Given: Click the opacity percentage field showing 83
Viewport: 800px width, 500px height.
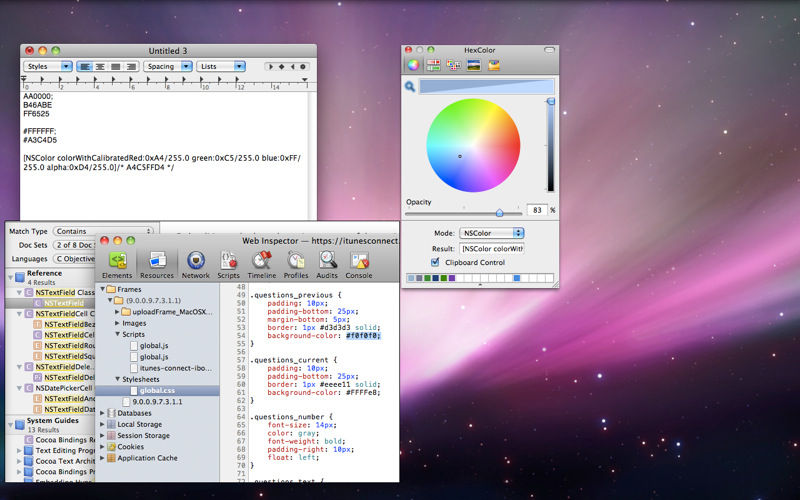Looking at the screenshot, I should coord(537,210).
